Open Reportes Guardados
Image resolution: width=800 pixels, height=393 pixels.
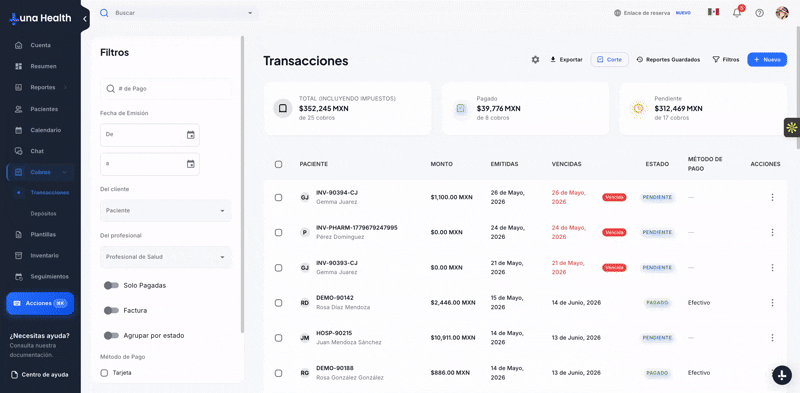668,60
